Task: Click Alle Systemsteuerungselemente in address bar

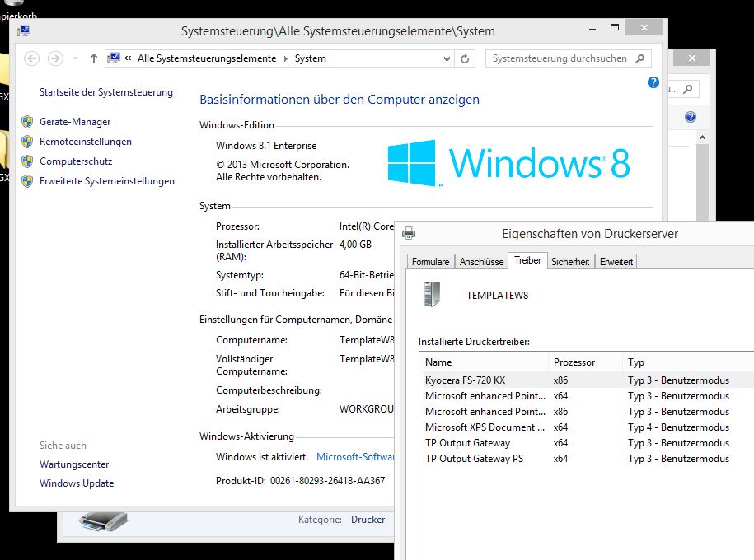Action: pos(207,58)
